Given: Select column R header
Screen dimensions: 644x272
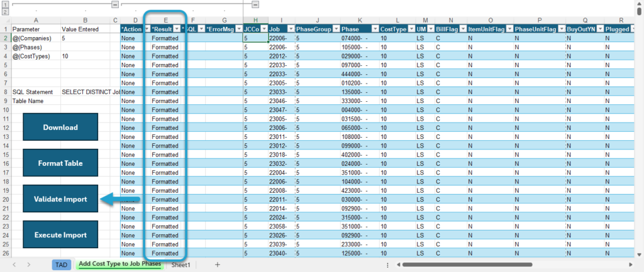Looking at the screenshot, I should click(x=621, y=20).
